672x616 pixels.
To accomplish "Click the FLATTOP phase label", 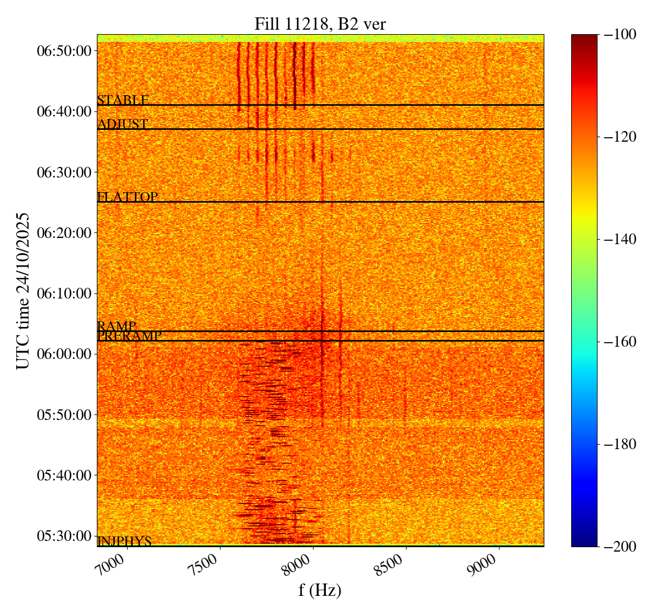I will pyautogui.click(x=128, y=197).
